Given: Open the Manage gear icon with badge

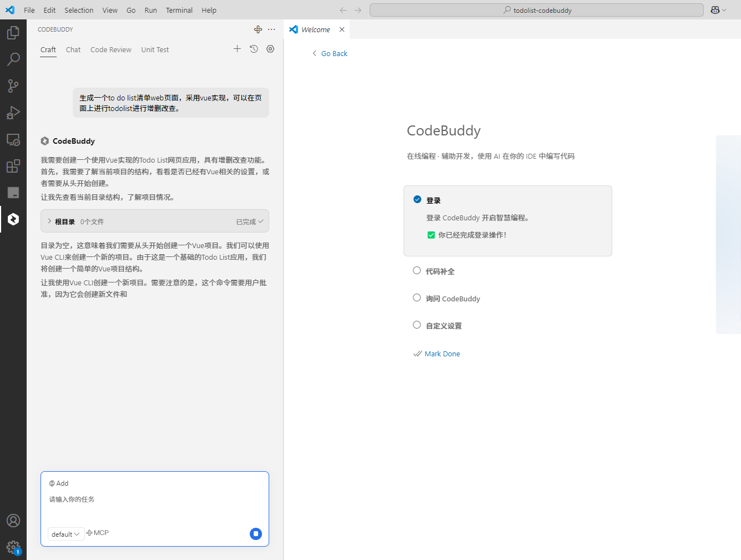Looking at the screenshot, I should 13,547.
